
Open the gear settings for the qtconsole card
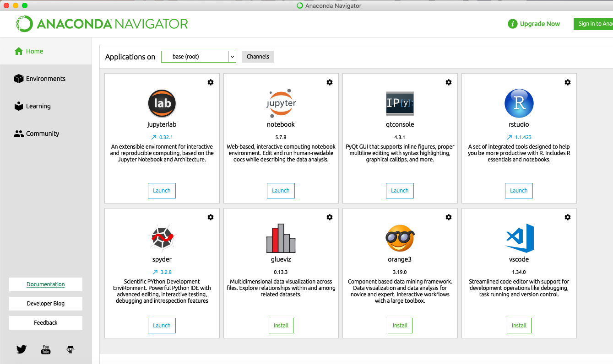(449, 82)
